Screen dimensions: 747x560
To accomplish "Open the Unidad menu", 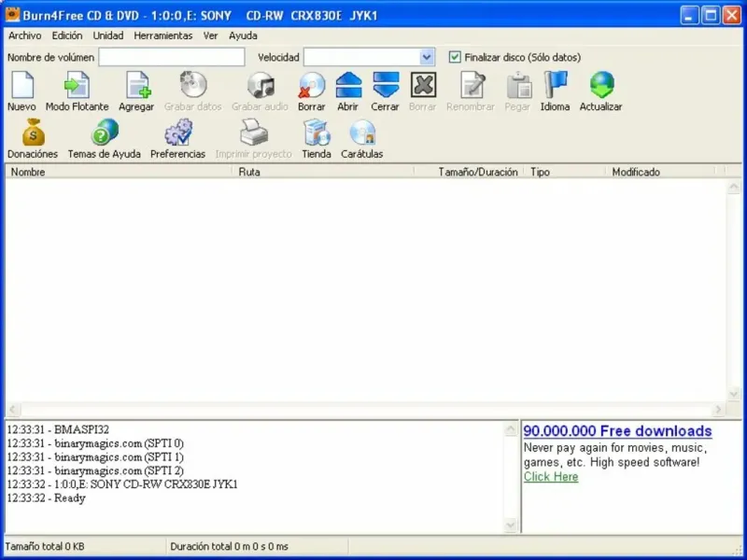I will (108, 35).
